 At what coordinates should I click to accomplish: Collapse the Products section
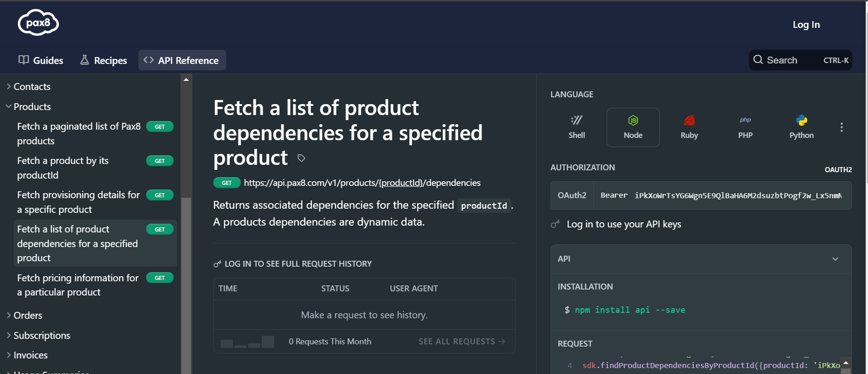[x=32, y=107]
